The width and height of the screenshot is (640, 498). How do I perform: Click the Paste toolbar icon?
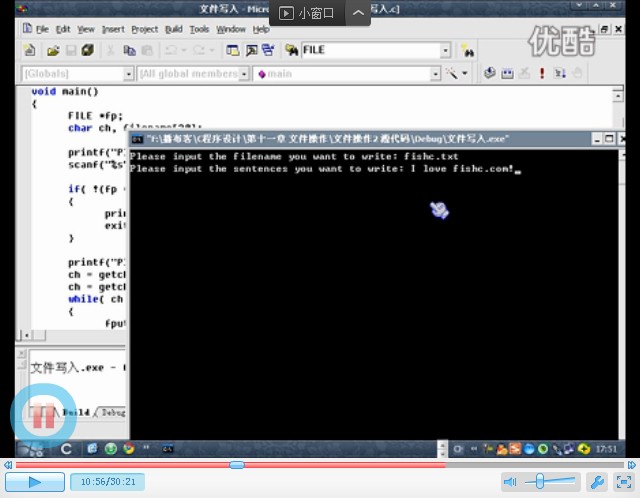pos(147,51)
